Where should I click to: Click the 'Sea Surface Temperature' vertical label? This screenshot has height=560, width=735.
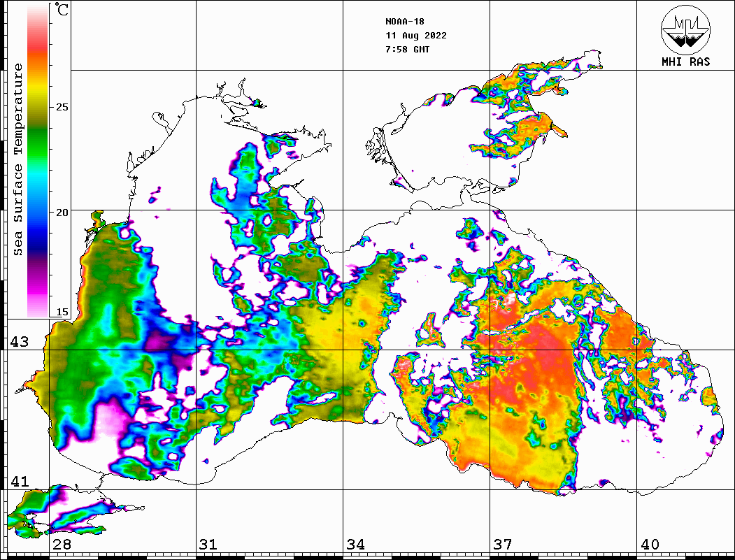[x=17, y=159]
